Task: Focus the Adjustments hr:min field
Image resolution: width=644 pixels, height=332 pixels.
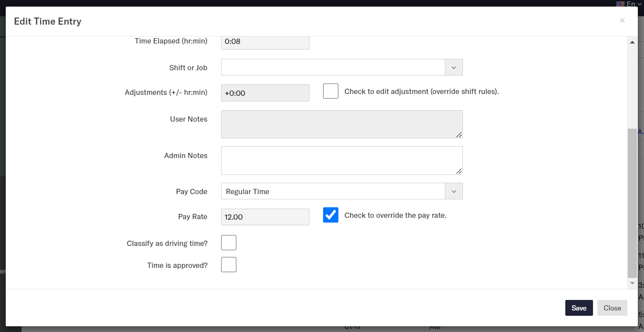Action: point(265,93)
